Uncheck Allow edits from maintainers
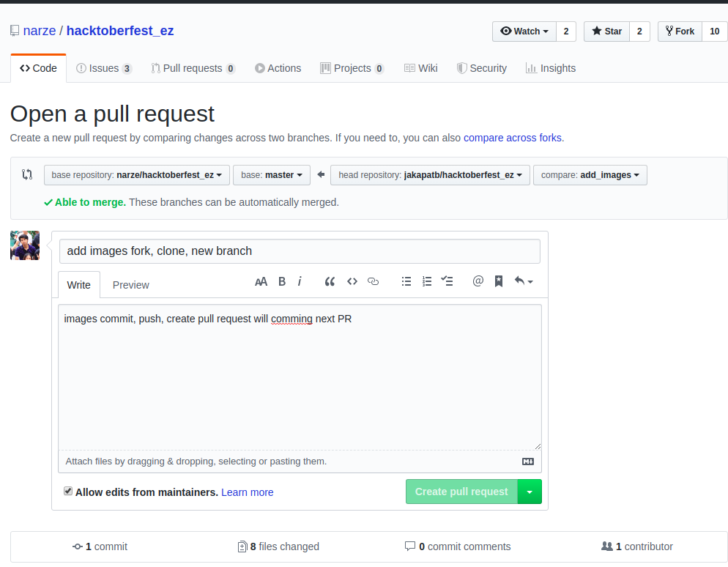728x567 pixels. [68, 492]
